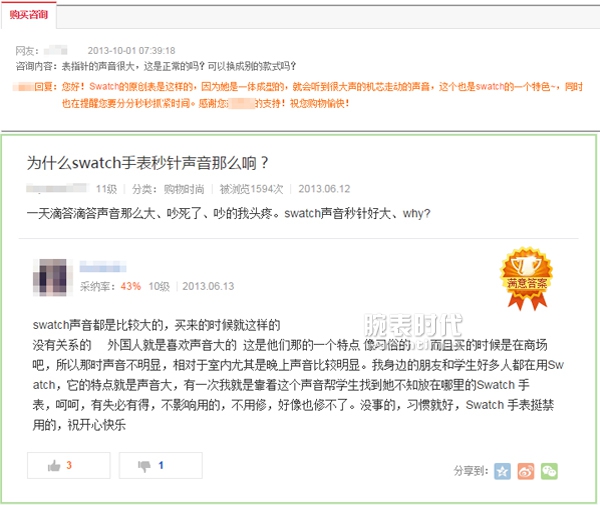Viewport: 600px width, 505px height.
Task: Click the like count number 3
Action: pos(69,465)
